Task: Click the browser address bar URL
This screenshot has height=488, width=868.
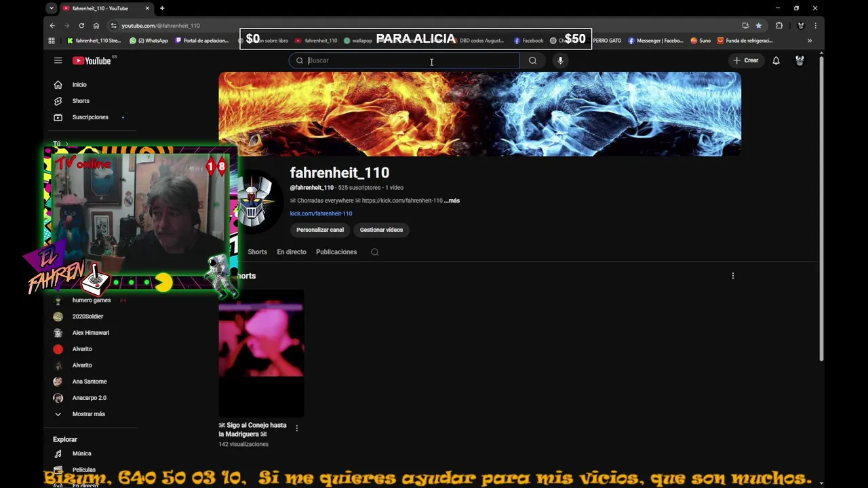Action: [161, 26]
